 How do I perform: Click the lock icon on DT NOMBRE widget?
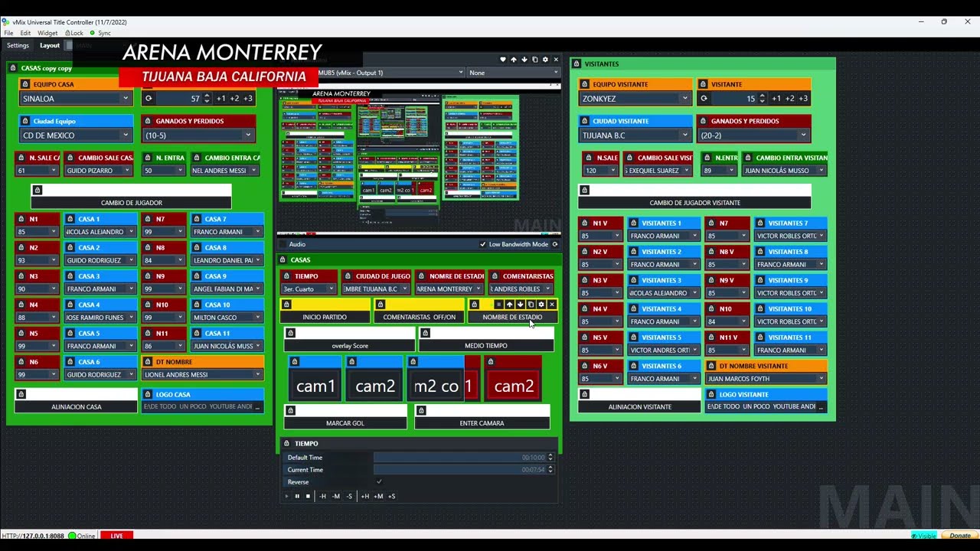(x=148, y=362)
